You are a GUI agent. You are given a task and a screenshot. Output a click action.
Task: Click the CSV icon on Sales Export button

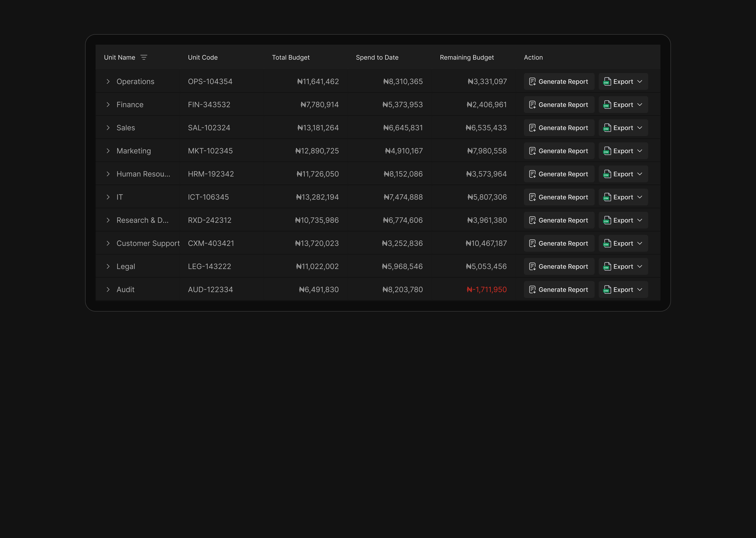pyautogui.click(x=607, y=127)
